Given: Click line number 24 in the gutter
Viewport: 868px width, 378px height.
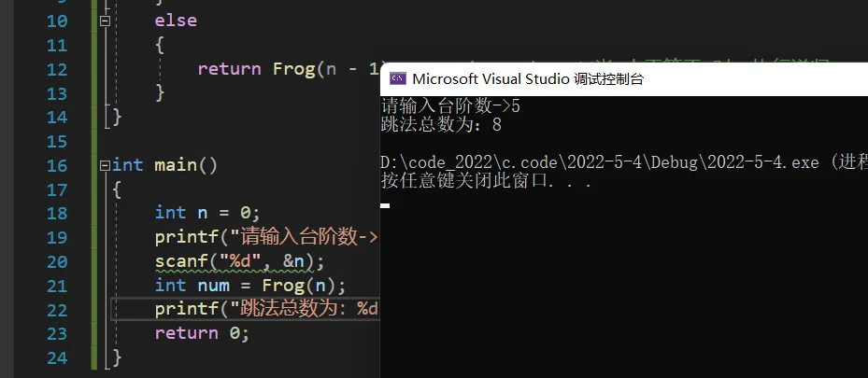Looking at the screenshot, I should click(x=56, y=358).
